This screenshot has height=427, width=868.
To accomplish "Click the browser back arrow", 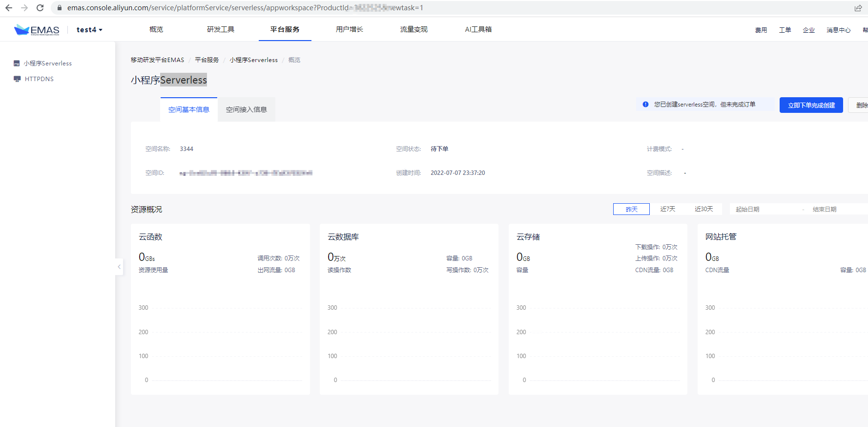I will point(9,8).
